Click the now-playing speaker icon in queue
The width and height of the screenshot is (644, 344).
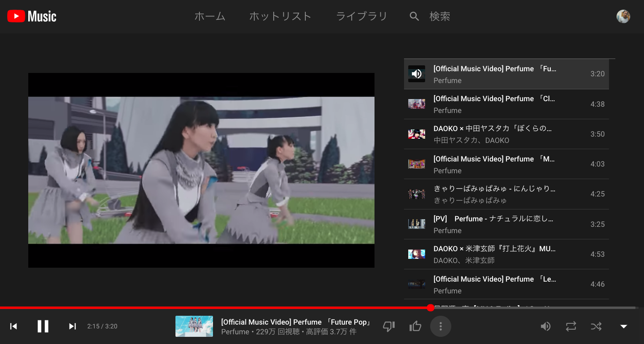pyautogui.click(x=417, y=74)
